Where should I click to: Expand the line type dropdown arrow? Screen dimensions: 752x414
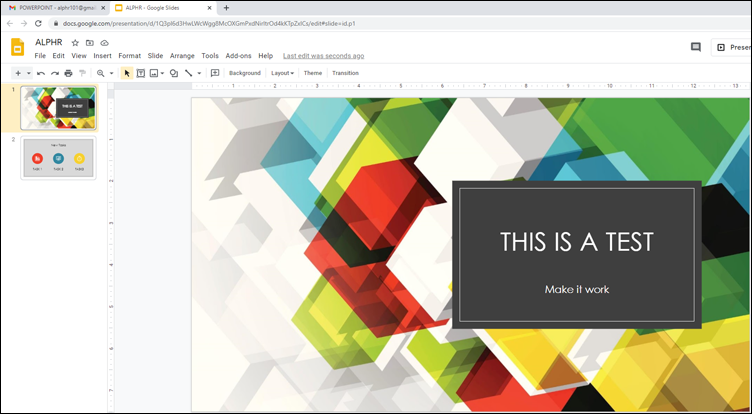[x=199, y=73]
